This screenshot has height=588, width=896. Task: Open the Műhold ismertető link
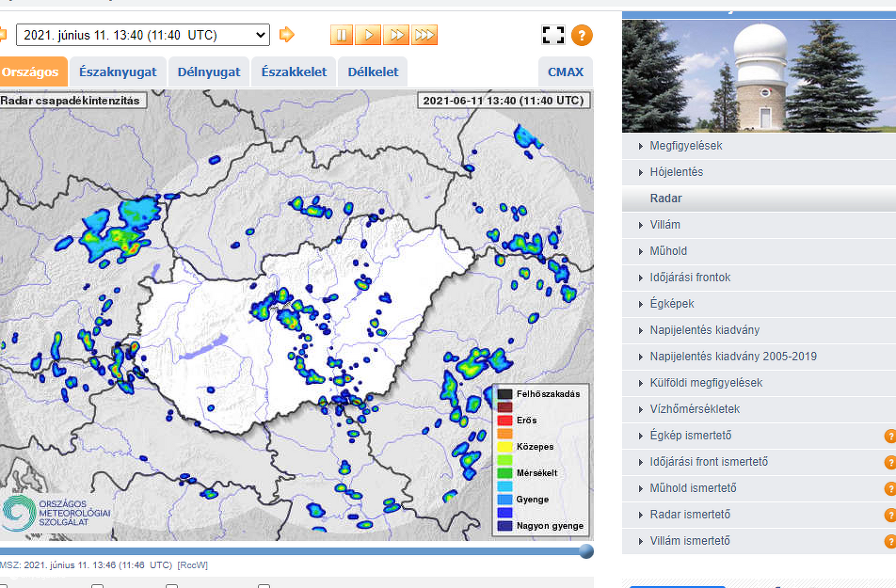[693, 488]
